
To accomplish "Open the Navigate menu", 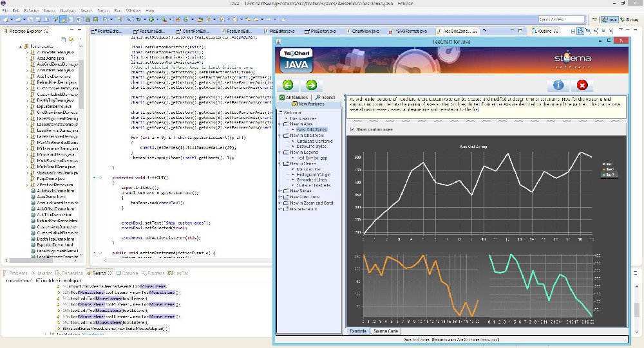I will [68, 10].
